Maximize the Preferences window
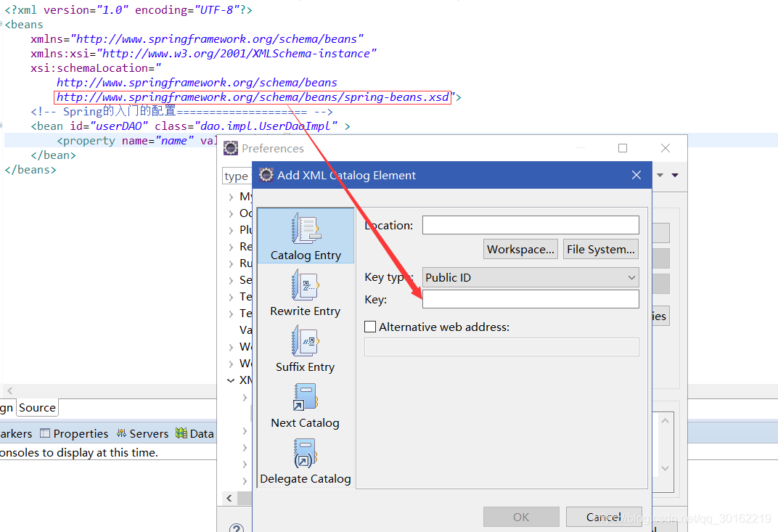Screen dimensions: 778x532 pyautogui.click(x=623, y=148)
